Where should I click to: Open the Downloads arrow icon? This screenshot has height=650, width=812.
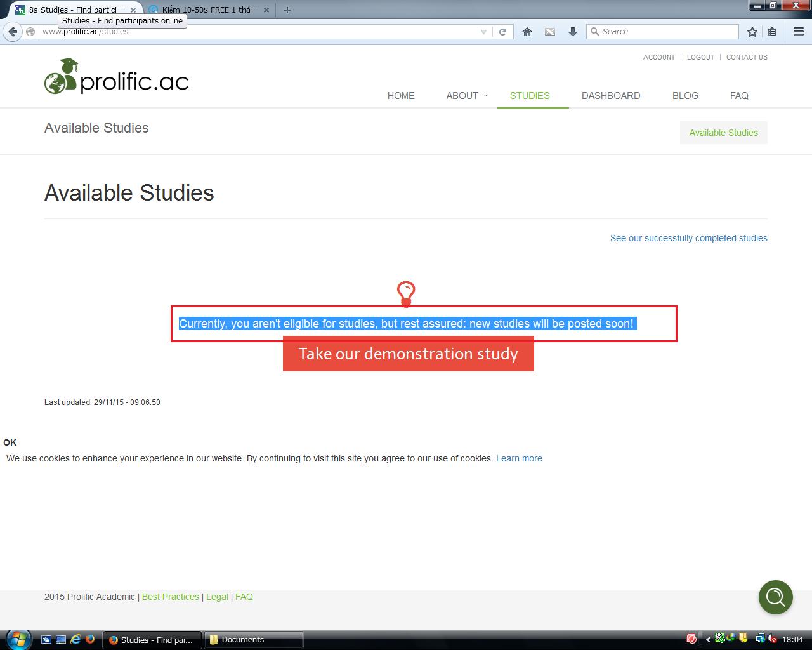pos(573,32)
